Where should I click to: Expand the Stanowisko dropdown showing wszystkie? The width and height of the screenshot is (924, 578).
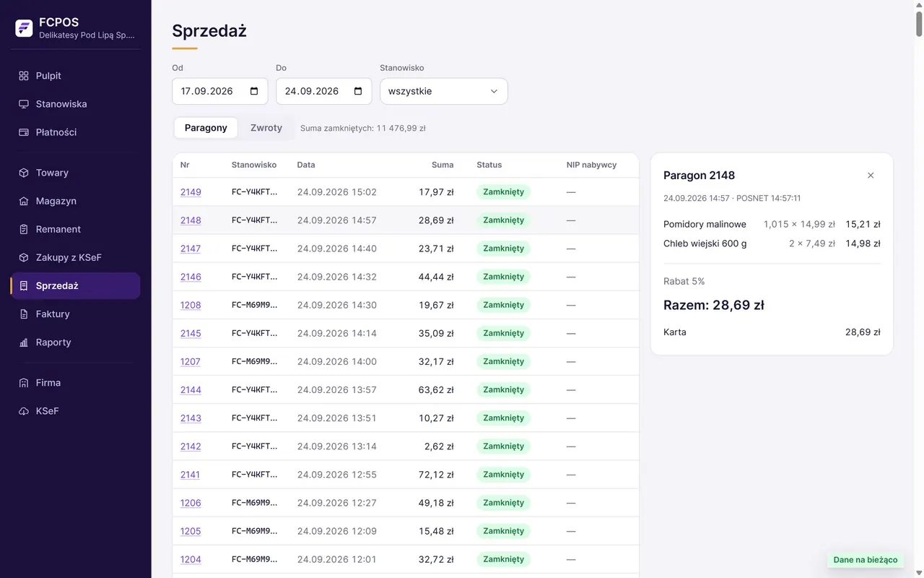point(444,91)
